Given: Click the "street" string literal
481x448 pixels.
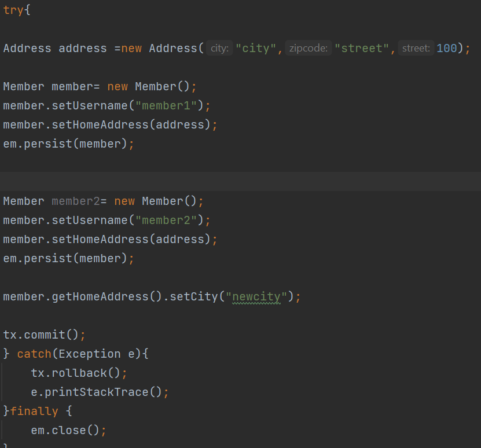Looking at the screenshot, I should click(362, 49).
